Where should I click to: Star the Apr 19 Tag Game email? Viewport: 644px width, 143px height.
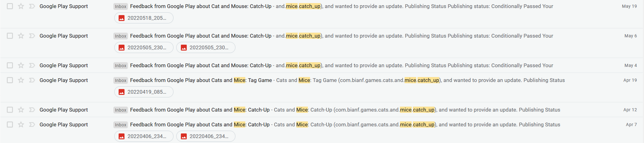[x=21, y=80]
